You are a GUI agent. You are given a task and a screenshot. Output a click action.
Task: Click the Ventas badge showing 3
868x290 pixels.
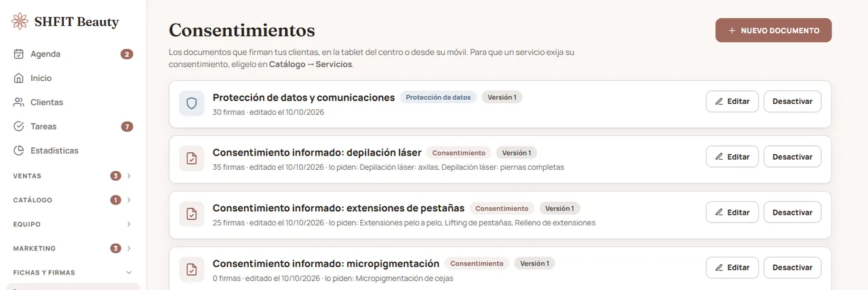click(116, 176)
